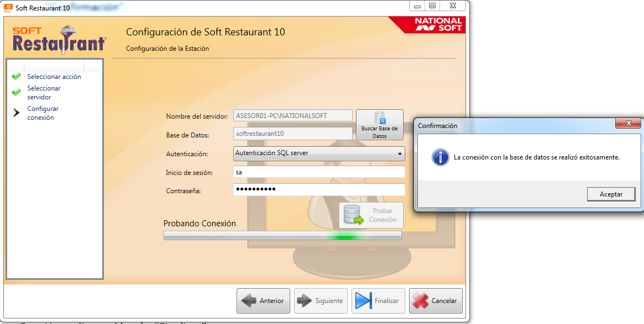Click the Inicio de sesión field

click(319, 172)
